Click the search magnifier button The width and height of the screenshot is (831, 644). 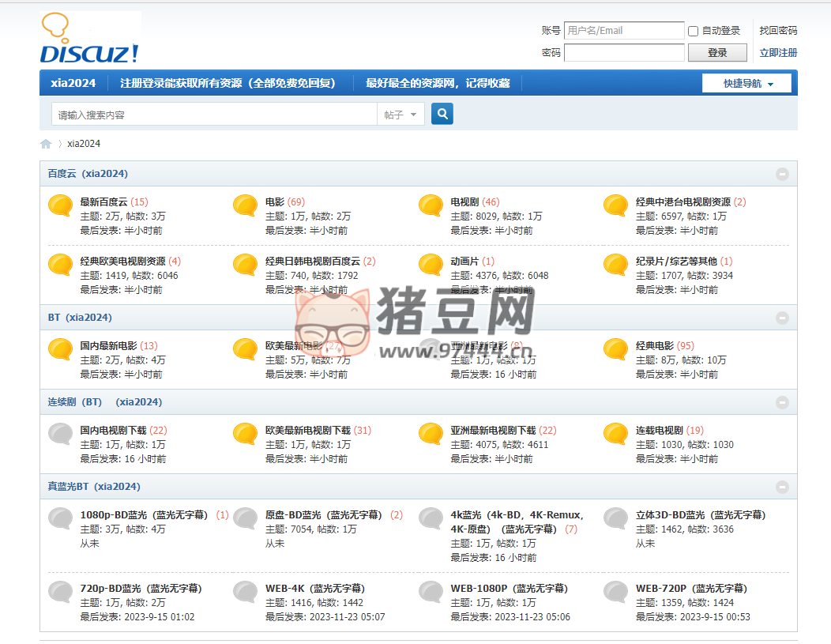pyautogui.click(x=442, y=113)
